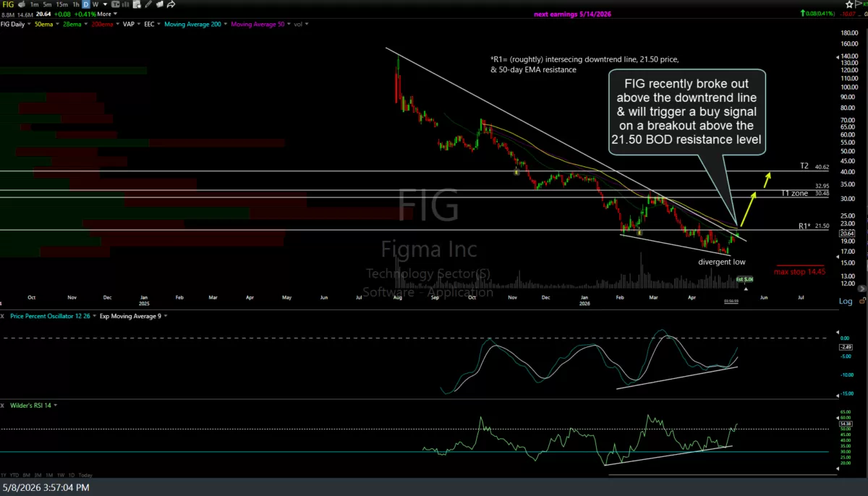
Task: Click the E earnings marker near November
Action: (x=516, y=172)
